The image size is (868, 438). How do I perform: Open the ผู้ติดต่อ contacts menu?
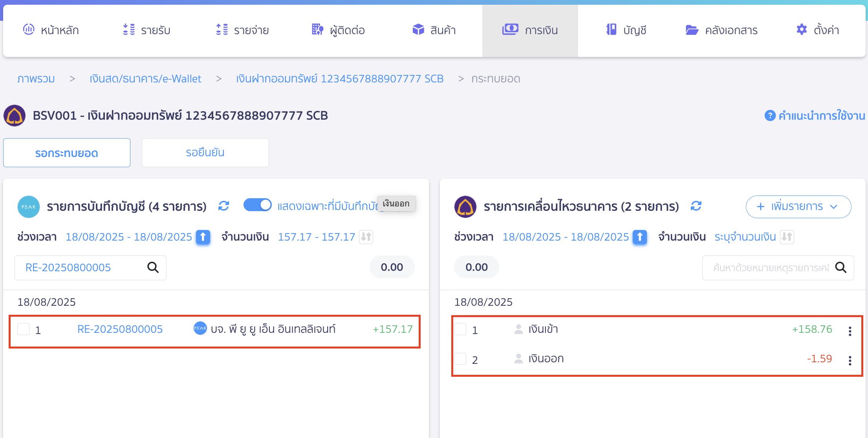(338, 30)
